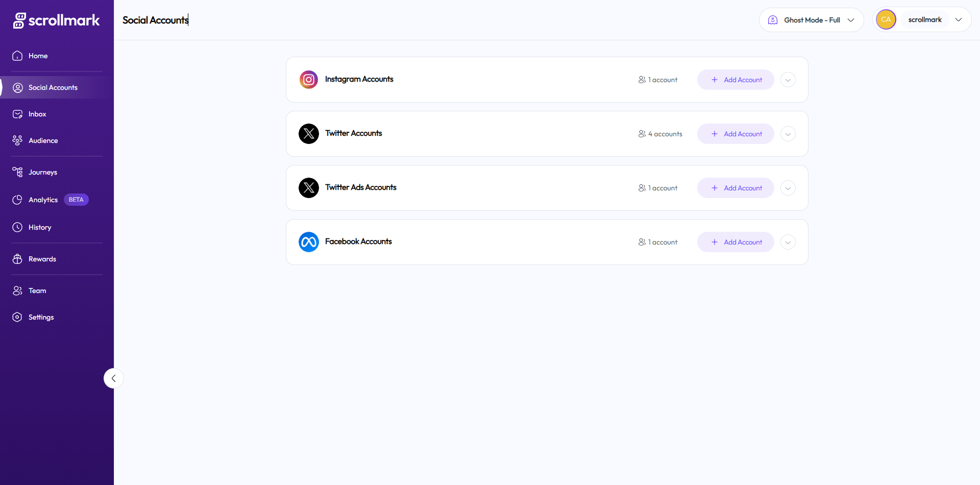
Task: Click the Twitter Accounts X logo
Action: (309, 134)
